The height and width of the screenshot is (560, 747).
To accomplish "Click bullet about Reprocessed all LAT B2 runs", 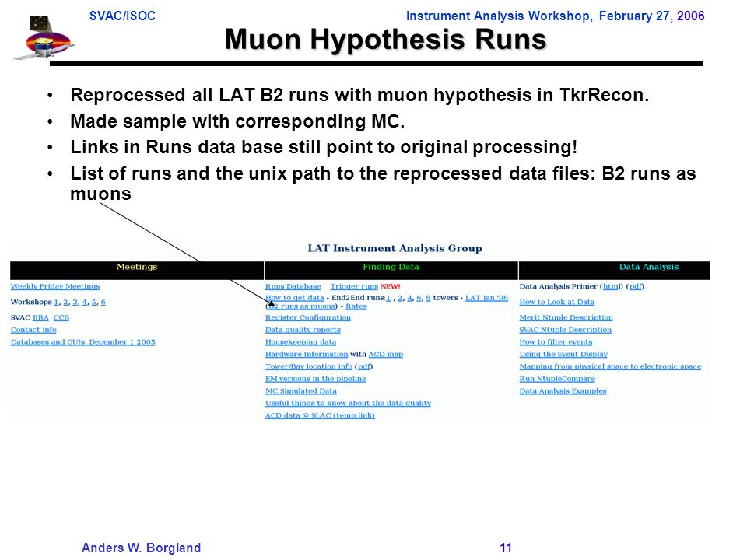I will [359, 95].
